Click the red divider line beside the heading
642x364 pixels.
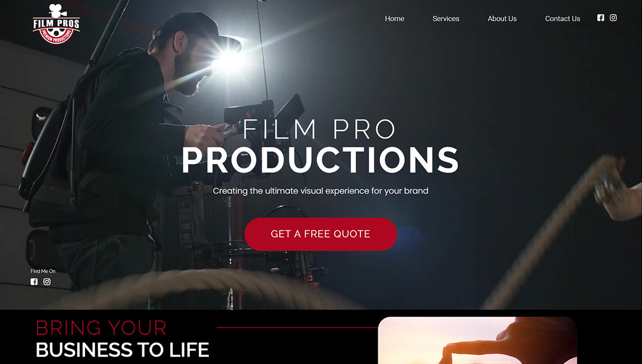pos(297,328)
